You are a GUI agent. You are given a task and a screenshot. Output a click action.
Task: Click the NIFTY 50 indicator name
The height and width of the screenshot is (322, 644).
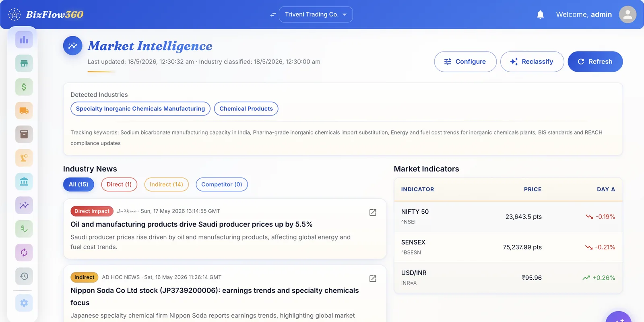[415, 212]
